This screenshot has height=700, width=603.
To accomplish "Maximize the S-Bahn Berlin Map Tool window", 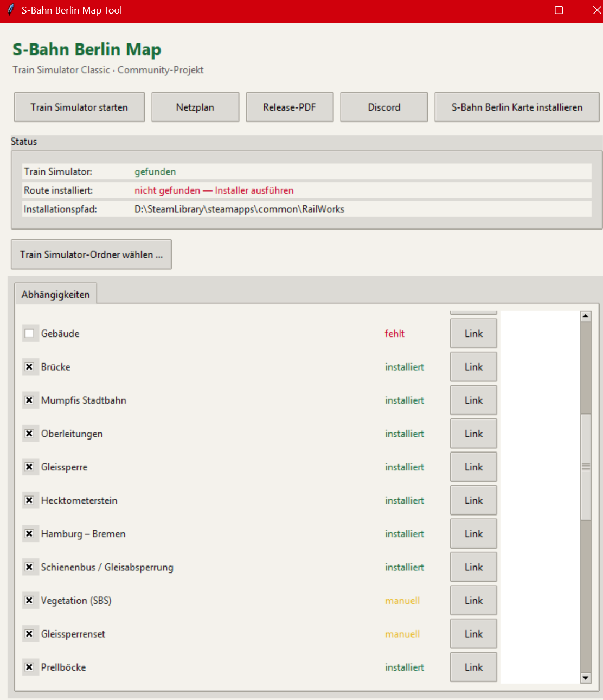I will [x=559, y=10].
